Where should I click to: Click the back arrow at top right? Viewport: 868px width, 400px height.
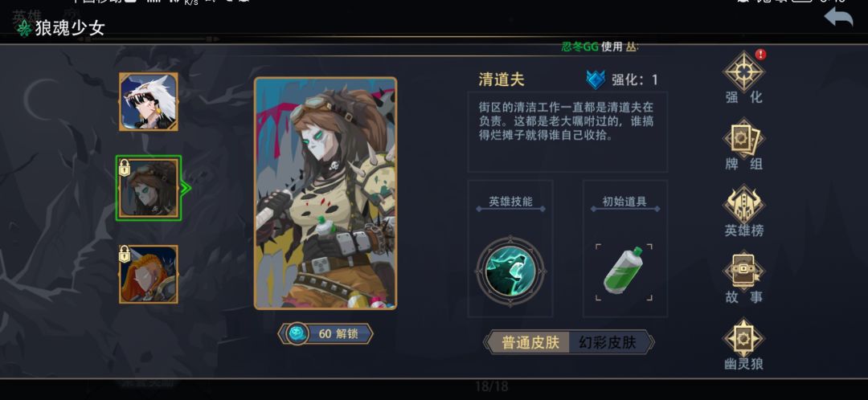pos(838,18)
